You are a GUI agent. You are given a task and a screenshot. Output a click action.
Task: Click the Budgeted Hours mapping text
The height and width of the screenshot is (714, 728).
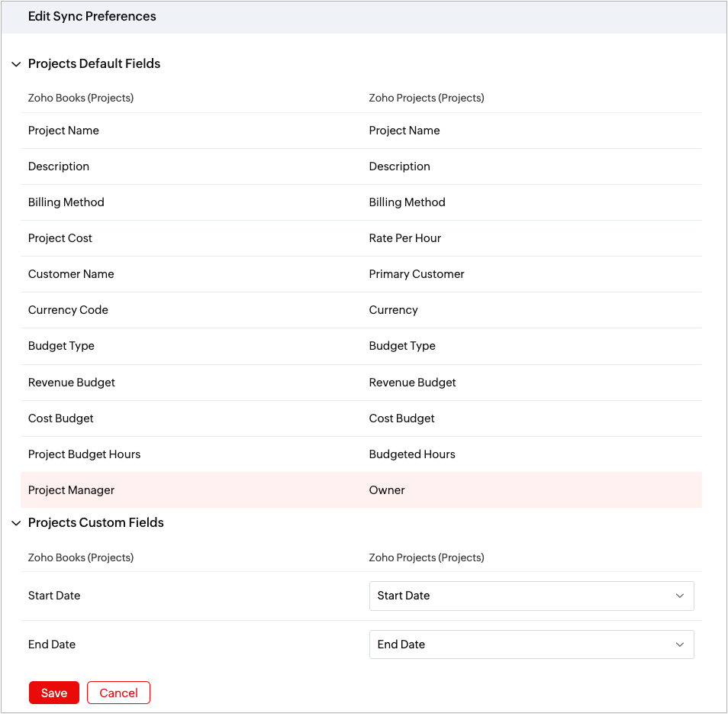pos(412,454)
